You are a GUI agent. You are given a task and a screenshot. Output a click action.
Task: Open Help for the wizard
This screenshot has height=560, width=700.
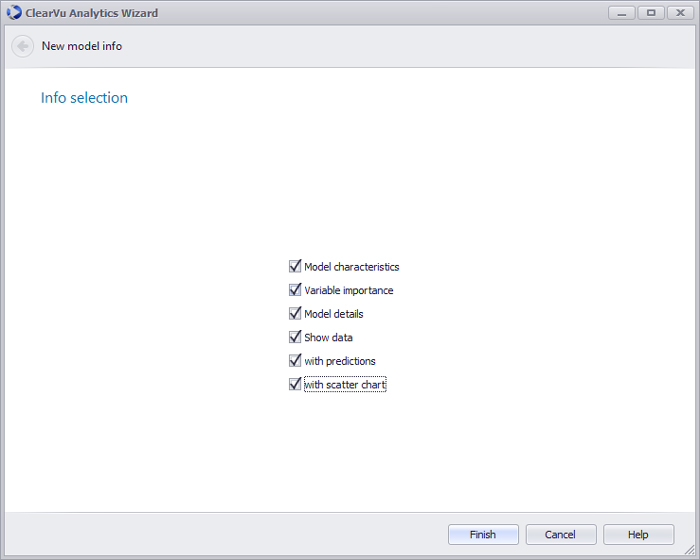(638, 535)
